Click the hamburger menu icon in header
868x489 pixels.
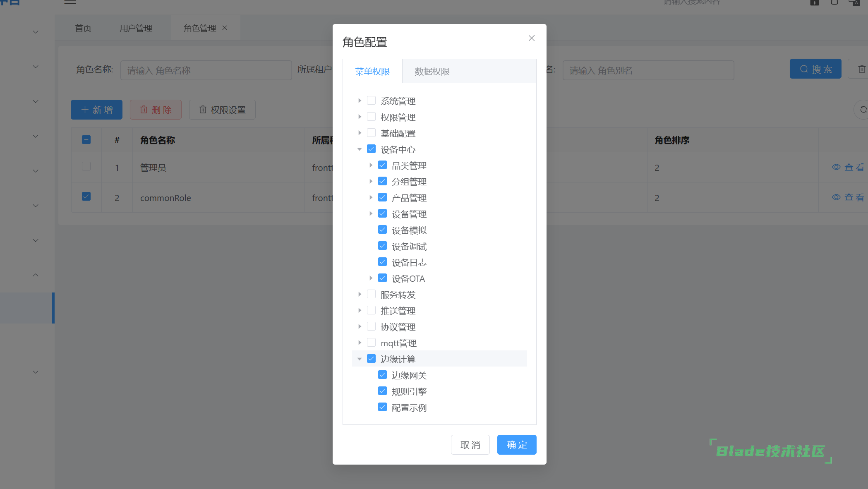point(70,2)
